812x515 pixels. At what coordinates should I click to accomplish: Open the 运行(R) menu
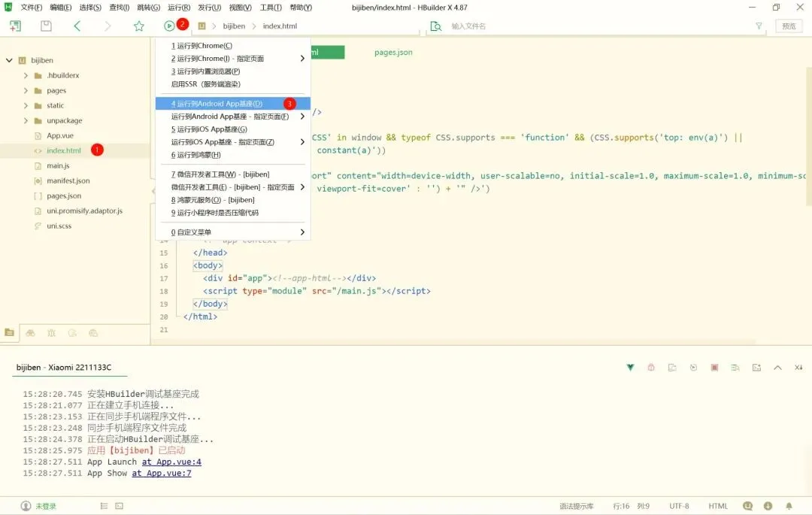[x=179, y=8]
